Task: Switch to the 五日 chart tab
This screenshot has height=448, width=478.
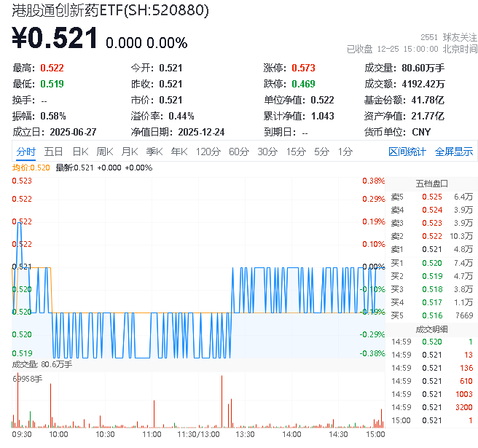Action: (x=53, y=152)
